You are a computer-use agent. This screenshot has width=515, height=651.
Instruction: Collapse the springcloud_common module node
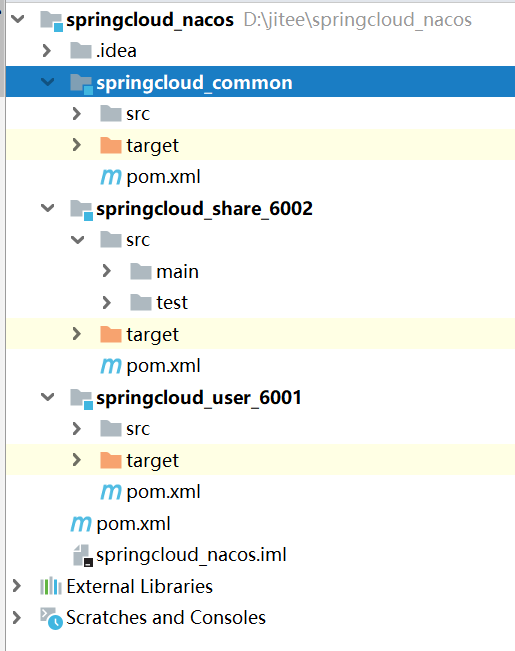point(48,82)
